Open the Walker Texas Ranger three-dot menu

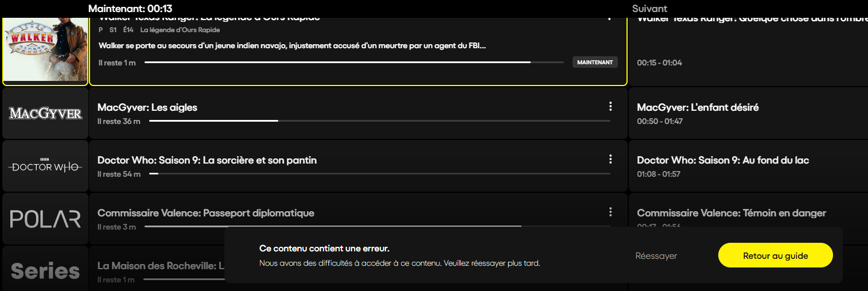coord(610,18)
